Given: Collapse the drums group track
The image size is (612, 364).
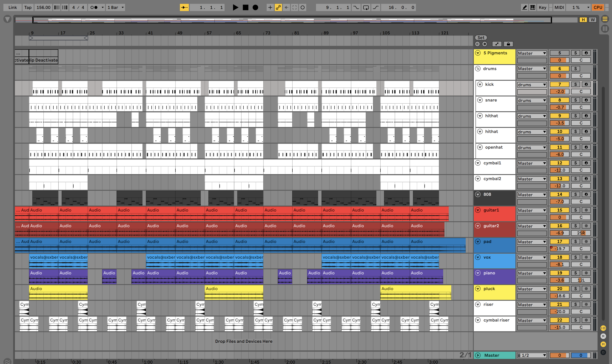Looking at the screenshot, I should pos(478,69).
